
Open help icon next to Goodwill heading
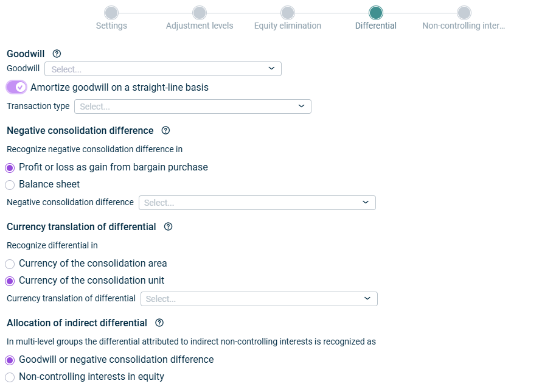pos(57,54)
